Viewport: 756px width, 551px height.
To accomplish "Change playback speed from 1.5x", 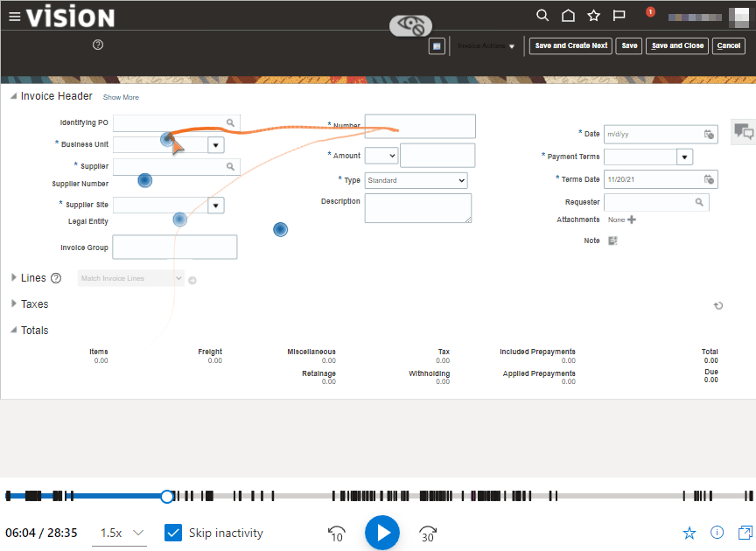I will pos(122,533).
